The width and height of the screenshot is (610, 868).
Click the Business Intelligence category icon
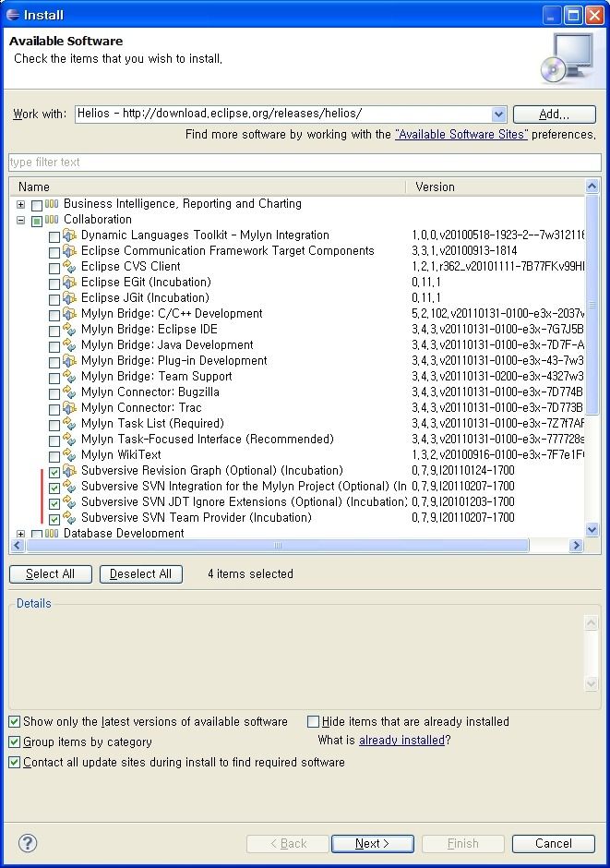(x=52, y=204)
